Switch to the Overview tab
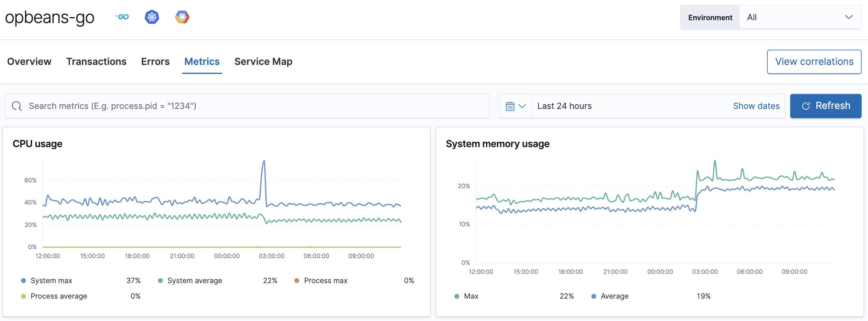868x321 pixels. click(x=29, y=62)
